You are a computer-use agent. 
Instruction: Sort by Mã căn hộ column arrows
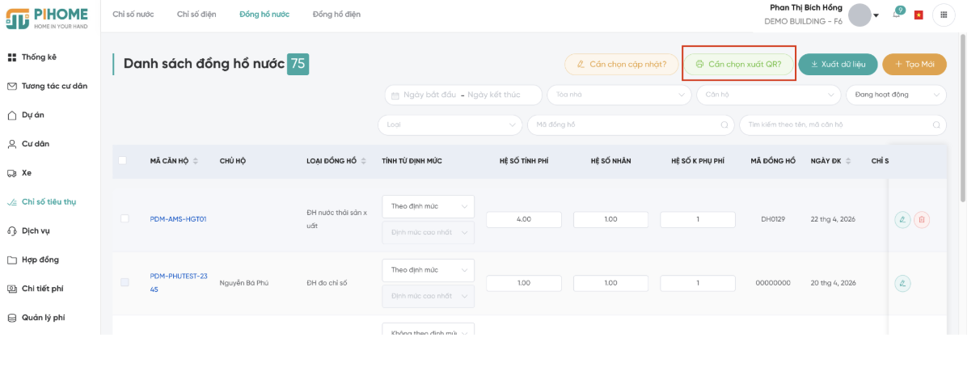click(195, 161)
